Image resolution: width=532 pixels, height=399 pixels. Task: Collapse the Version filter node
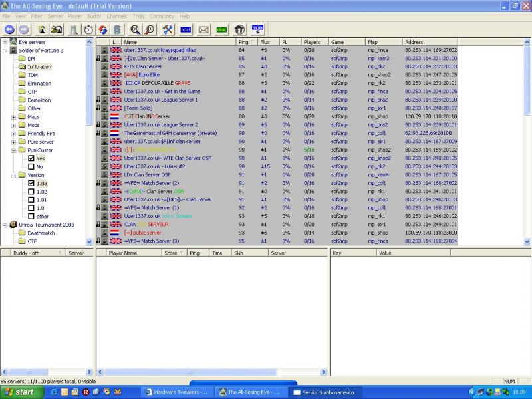click(13, 175)
